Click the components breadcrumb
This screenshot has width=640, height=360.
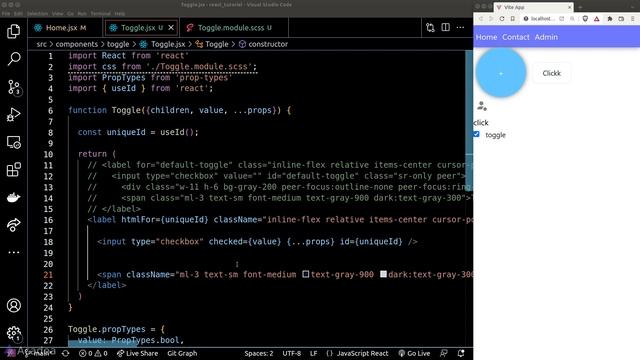click(77, 44)
